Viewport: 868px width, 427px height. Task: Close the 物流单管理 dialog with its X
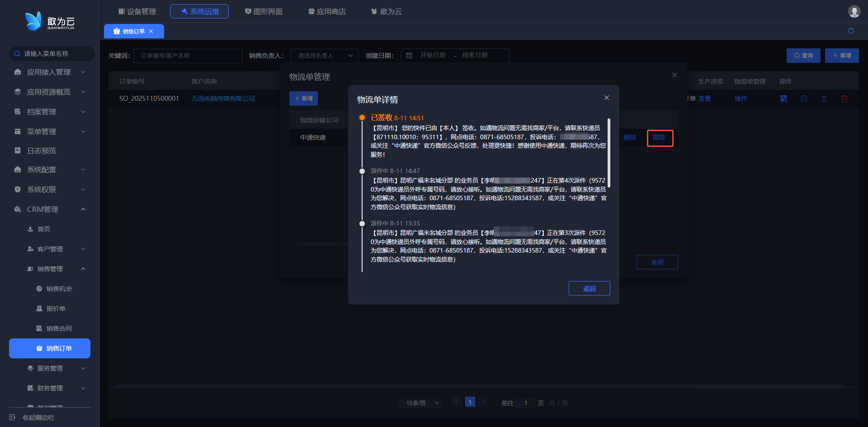(675, 75)
